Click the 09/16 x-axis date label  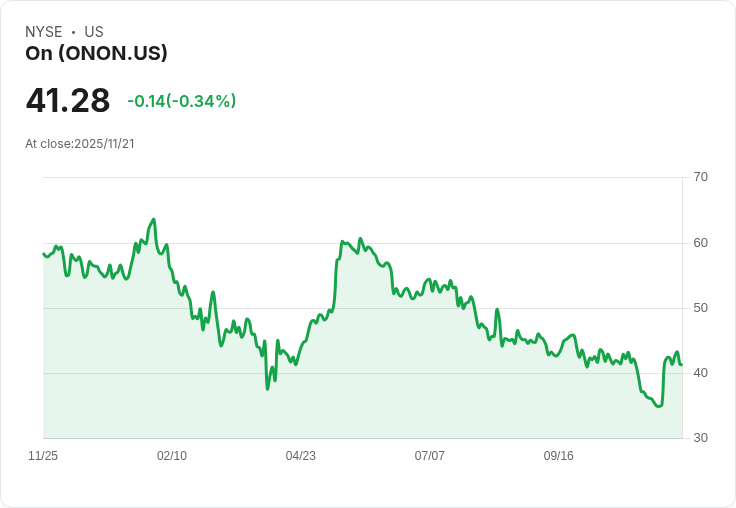click(x=559, y=455)
